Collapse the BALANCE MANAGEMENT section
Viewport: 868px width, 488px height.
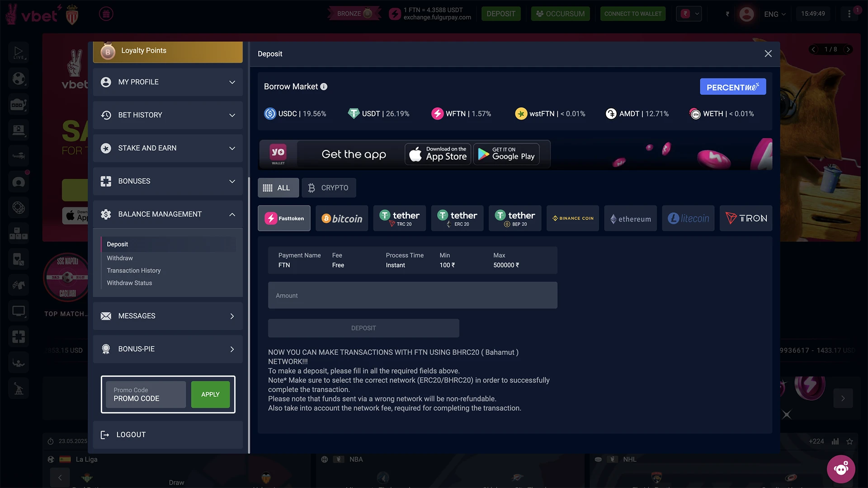pos(168,214)
